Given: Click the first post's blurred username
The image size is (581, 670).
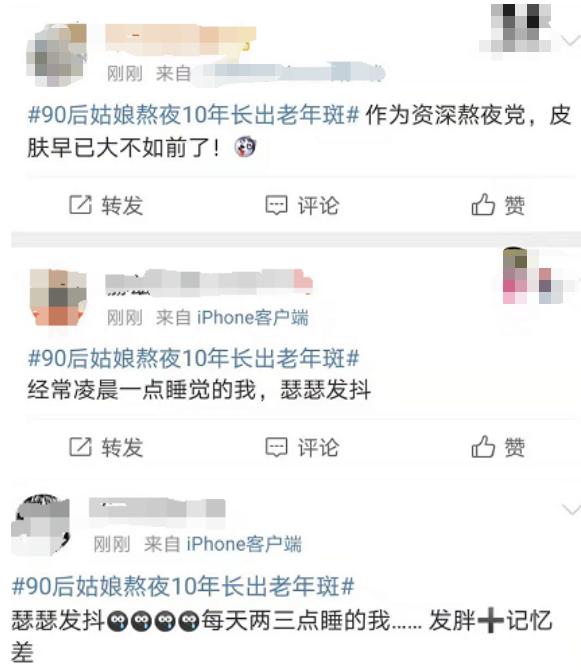Looking at the screenshot, I should point(180,40).
